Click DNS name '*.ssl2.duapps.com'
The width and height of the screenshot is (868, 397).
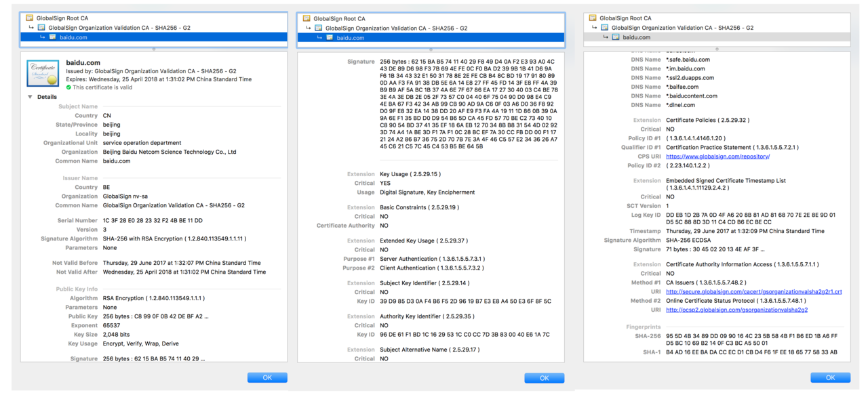[689, 78]
